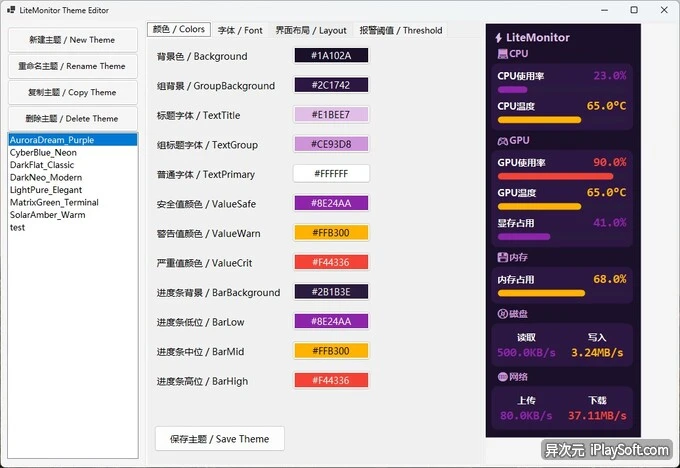Open the ValueCrit #F44336 swatch

[x=331, y=262]
